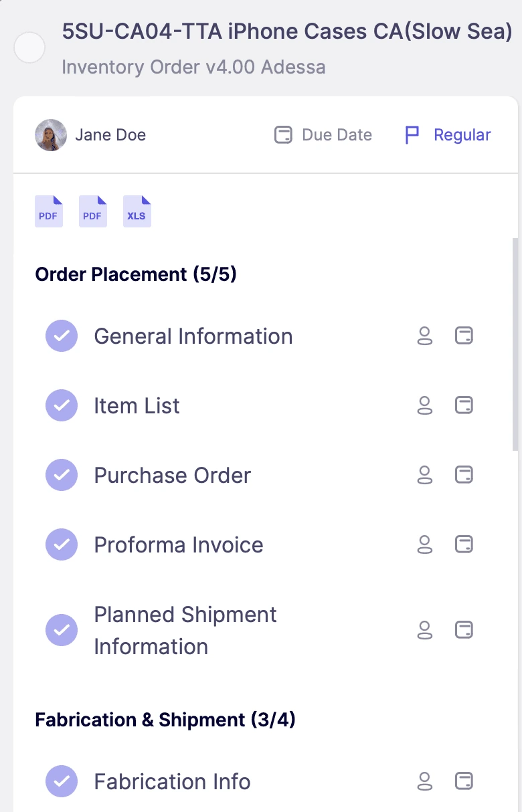
Task: Click the person icon next to Purchase Order
Action: pos(424,476)
